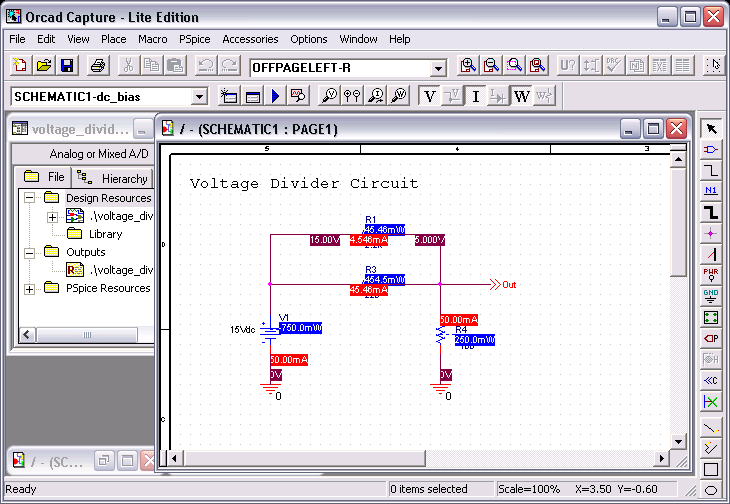Toggle bias power display with W button
Viewport: 730px width, 504px height.
521,96
